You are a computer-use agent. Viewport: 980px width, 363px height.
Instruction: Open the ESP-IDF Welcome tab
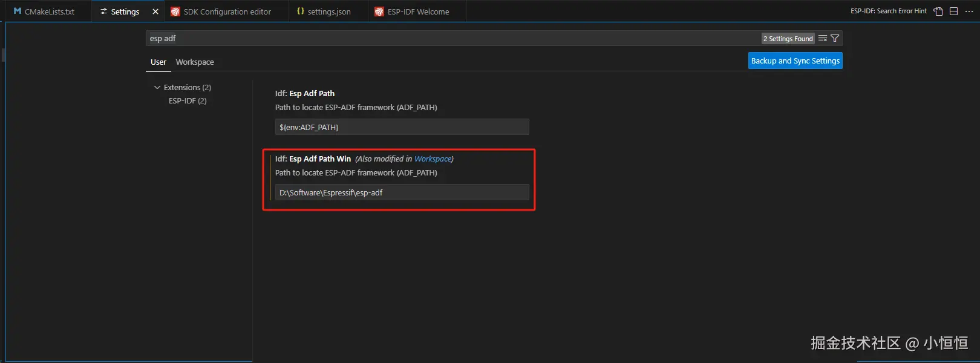tap(418, 11)
